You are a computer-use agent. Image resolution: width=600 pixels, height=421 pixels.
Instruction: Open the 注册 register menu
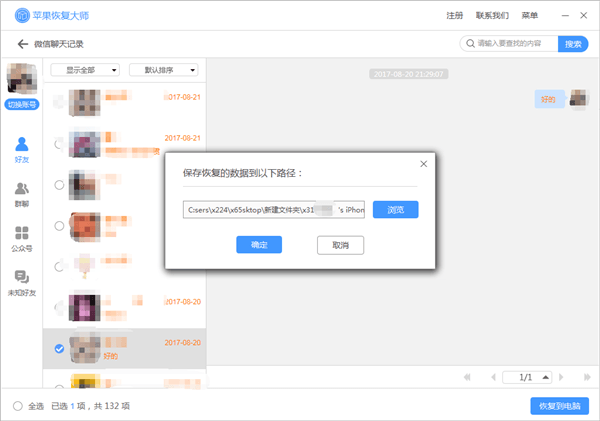(x=455, y=16)
